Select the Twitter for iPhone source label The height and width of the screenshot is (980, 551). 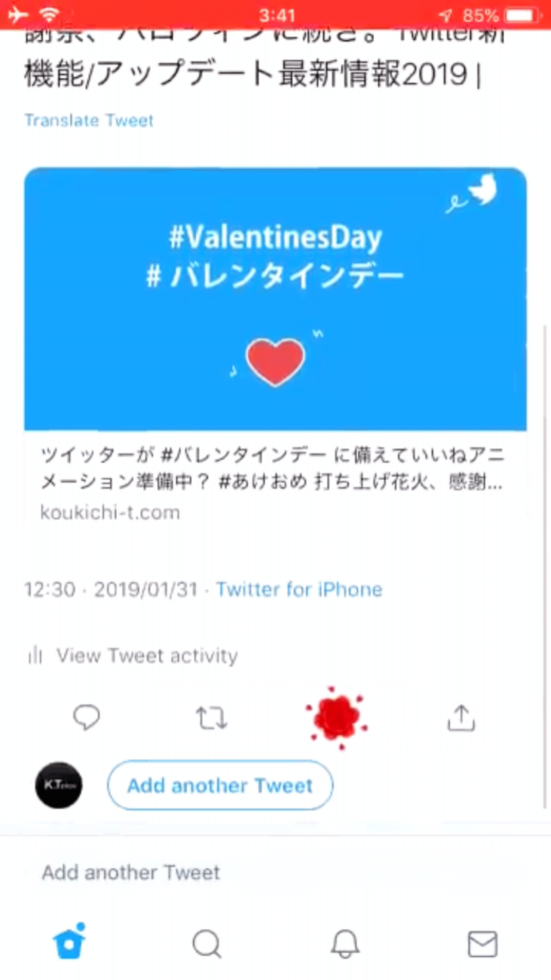click(x=299, y=589)
